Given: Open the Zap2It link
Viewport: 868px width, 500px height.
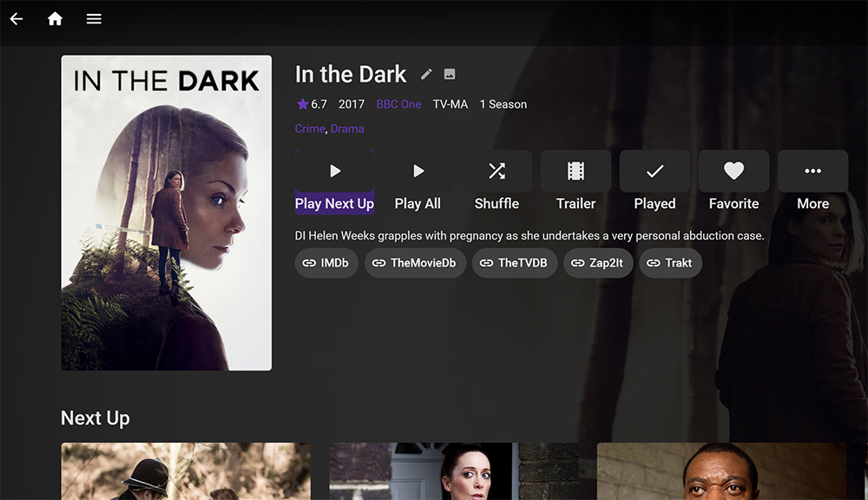Looking at the screenshot, I should (x=598, y=263).
